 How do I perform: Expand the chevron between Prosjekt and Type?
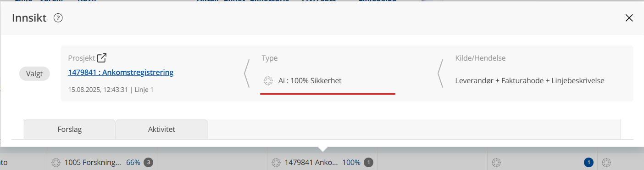point(247,73)
